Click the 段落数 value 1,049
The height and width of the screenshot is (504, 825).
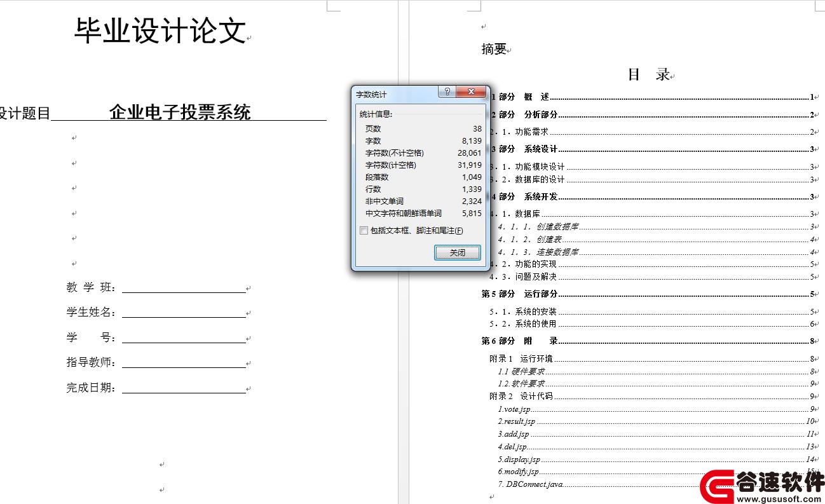(x=472, y=177)
